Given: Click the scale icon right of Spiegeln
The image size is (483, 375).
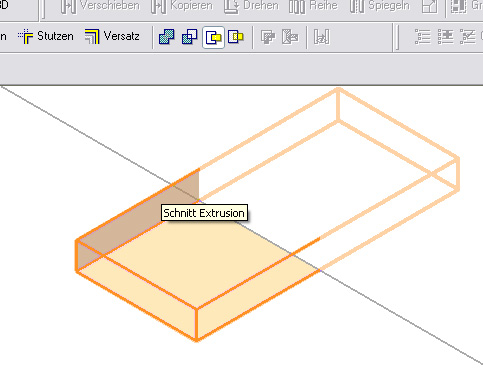Looking at the screenshot, I should coord(429,6).
